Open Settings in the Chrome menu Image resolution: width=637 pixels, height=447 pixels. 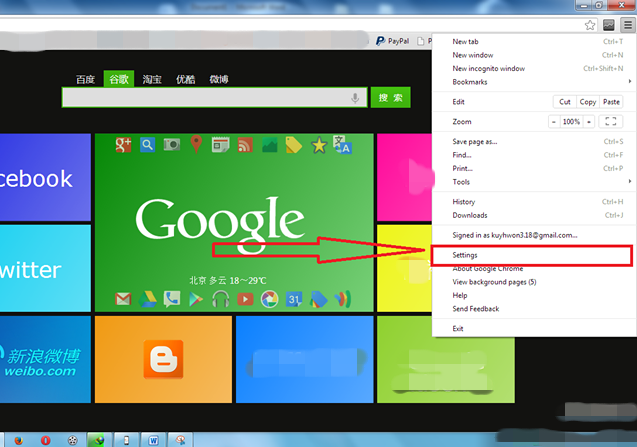coord(532,255)
